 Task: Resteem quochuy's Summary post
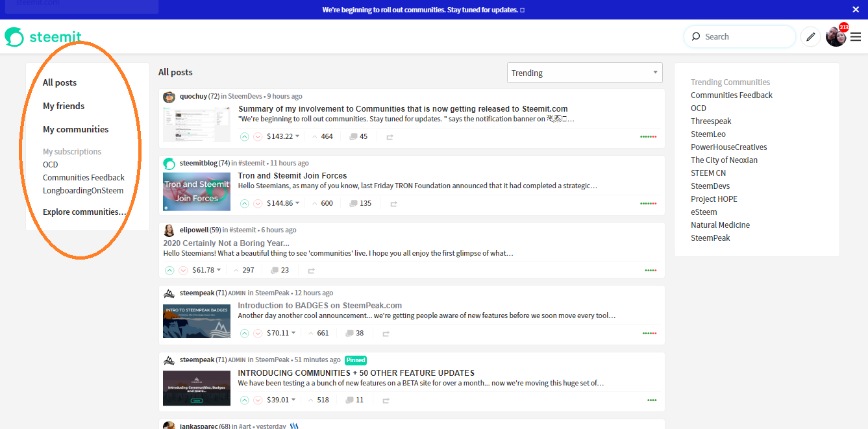point(390,137)
